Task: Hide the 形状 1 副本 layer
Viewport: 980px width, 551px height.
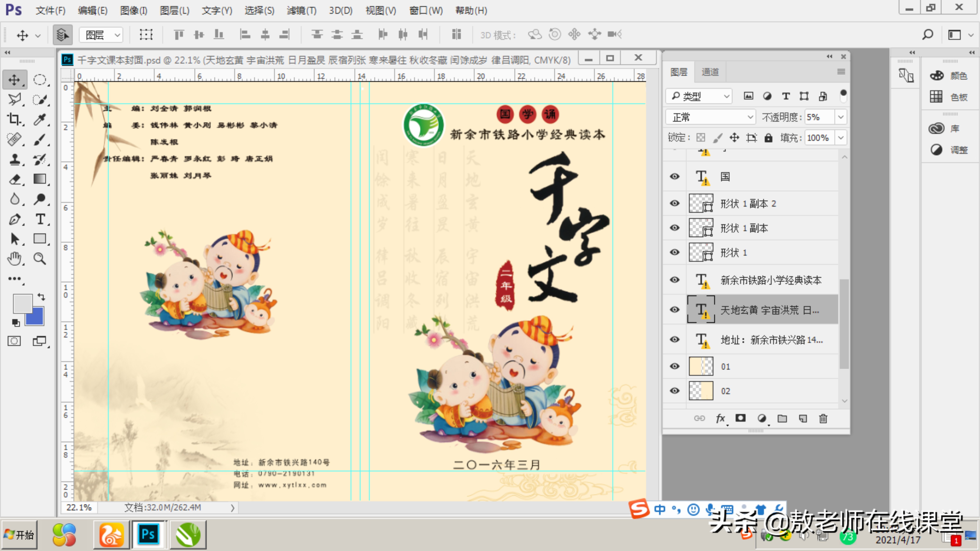Action: (x=674, y=228)
